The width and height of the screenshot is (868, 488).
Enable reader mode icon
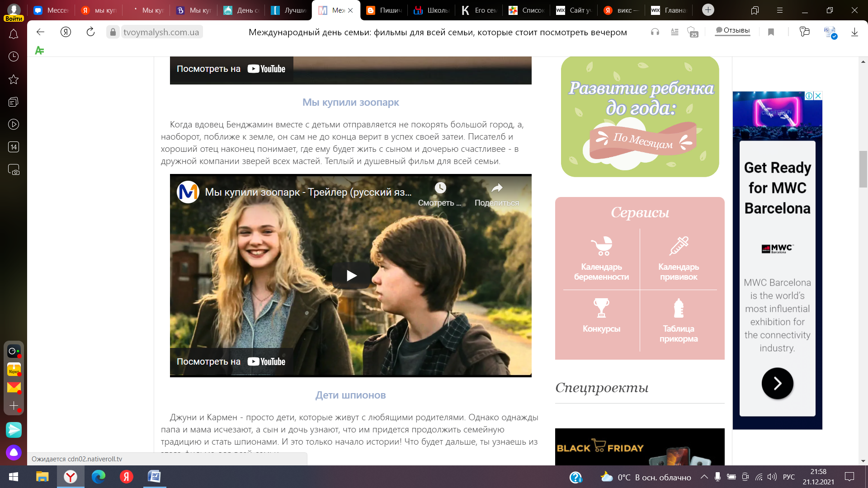(675, 32)
